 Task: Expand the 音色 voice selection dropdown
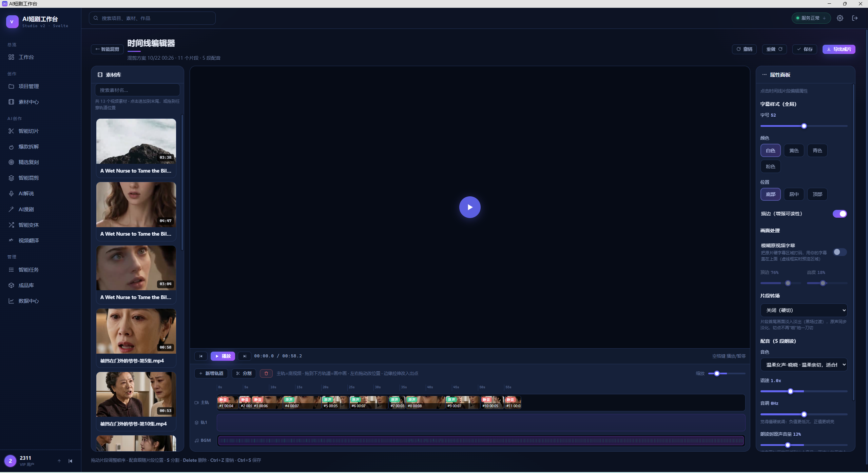pos(804,365)
